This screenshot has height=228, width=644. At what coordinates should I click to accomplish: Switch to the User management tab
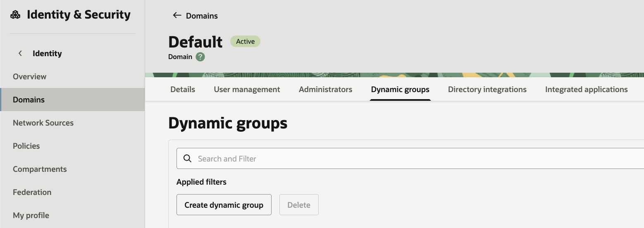(x=247, y=89)
